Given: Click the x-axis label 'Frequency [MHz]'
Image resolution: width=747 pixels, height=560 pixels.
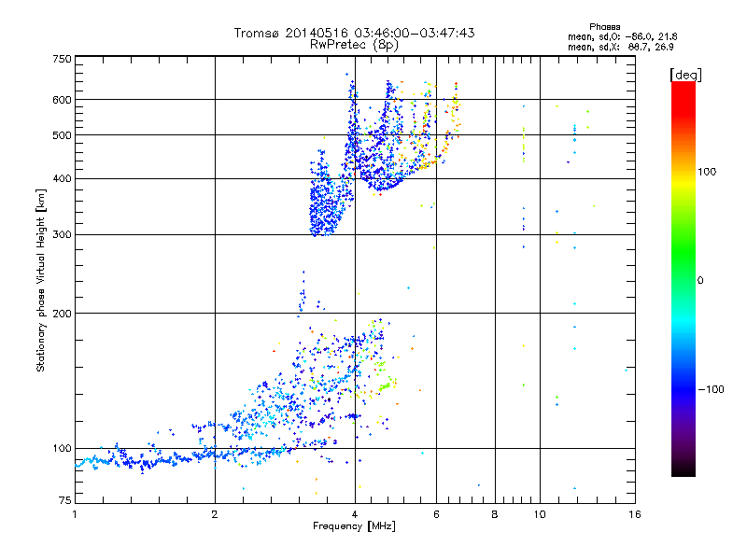Looking at the screenshot, I should (x=354, y=526).
